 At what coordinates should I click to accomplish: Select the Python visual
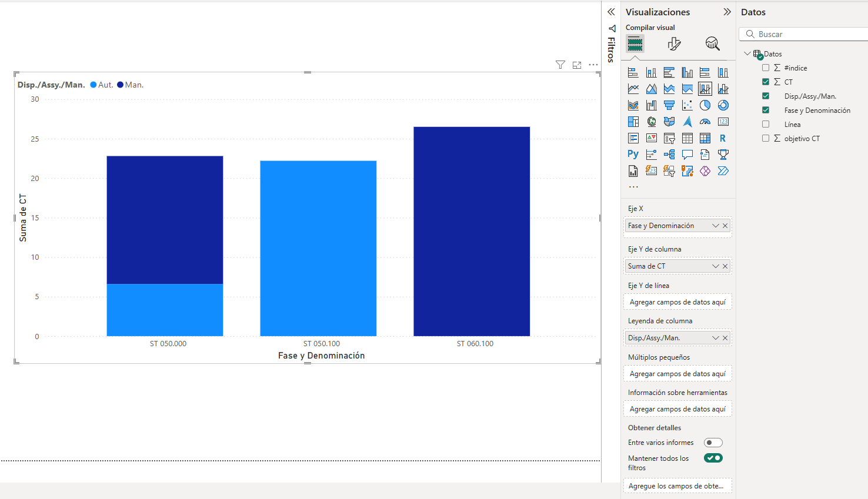(x=633, y=154)
